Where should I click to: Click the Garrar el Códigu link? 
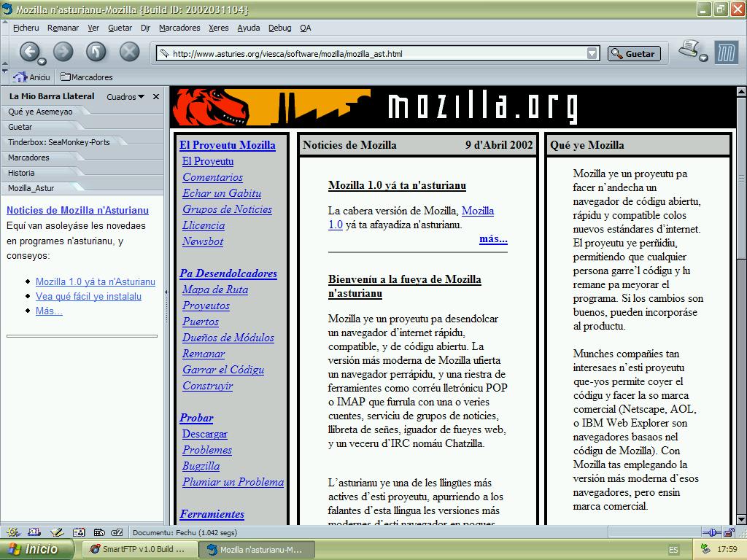[x=223, y=370]
